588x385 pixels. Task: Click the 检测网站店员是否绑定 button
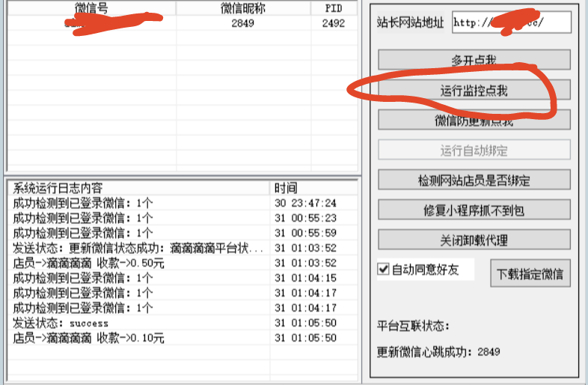pos(474,180)
